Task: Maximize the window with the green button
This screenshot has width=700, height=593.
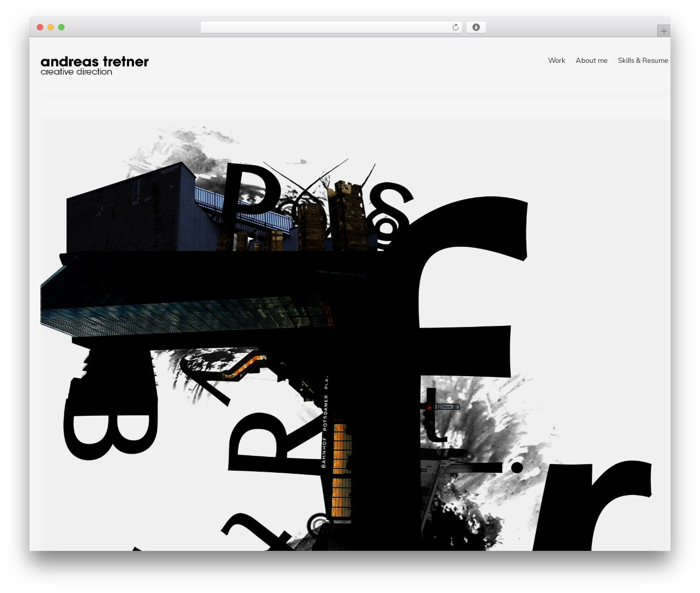Action: 61,27
